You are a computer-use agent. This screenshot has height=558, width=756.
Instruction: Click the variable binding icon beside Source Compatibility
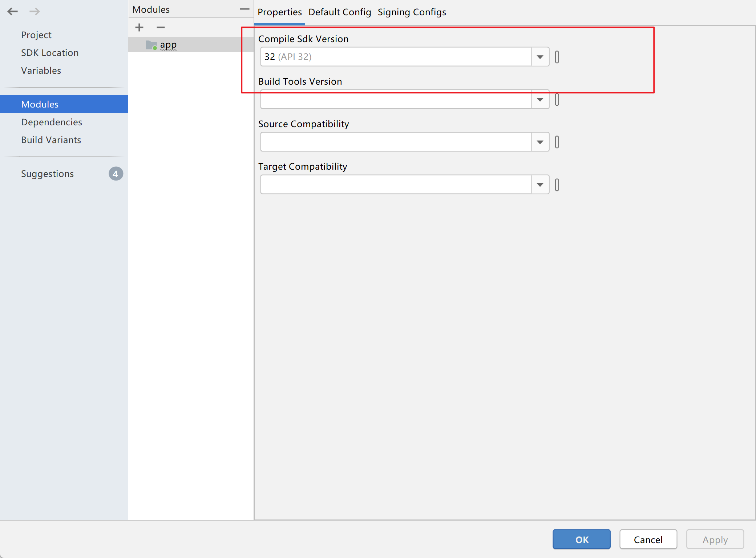coord(557,142)
